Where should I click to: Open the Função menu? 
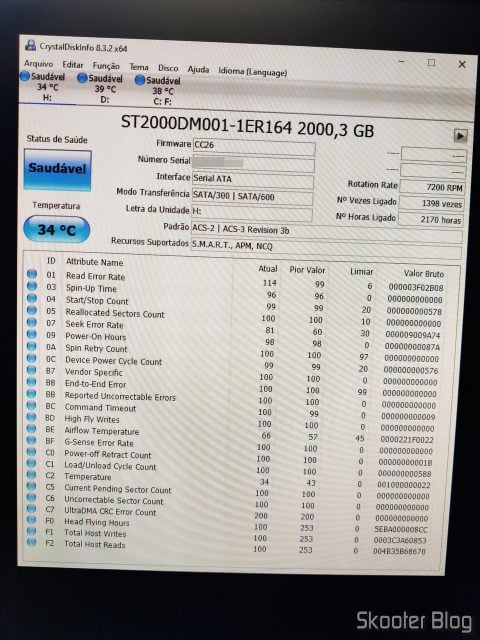tap(106, 66)
